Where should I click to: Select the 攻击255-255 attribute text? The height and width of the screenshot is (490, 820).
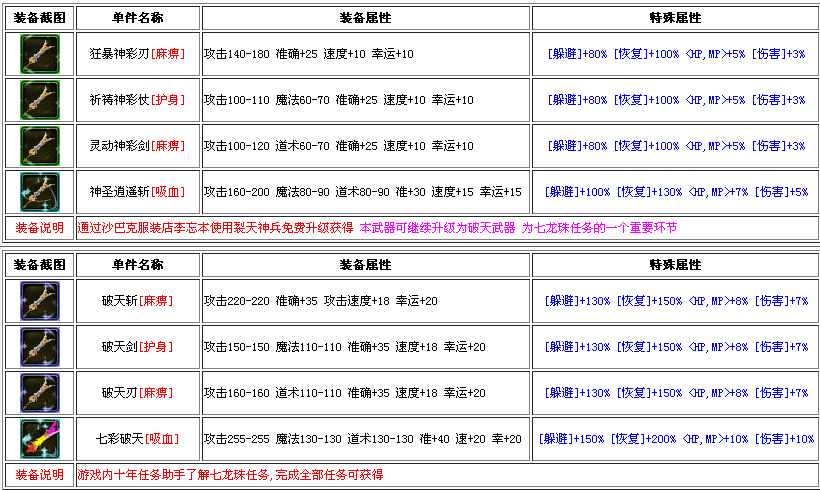(235, 439)
